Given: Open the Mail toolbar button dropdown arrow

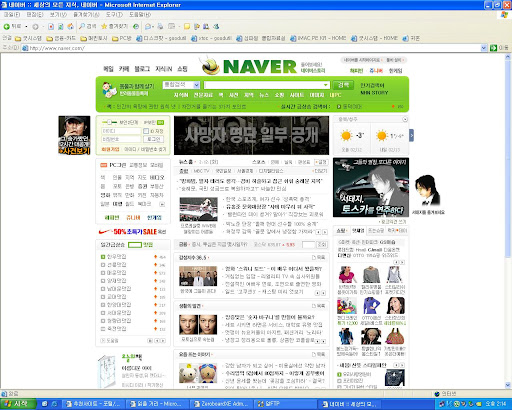Looking at the screenshot, I should (153, 26).
